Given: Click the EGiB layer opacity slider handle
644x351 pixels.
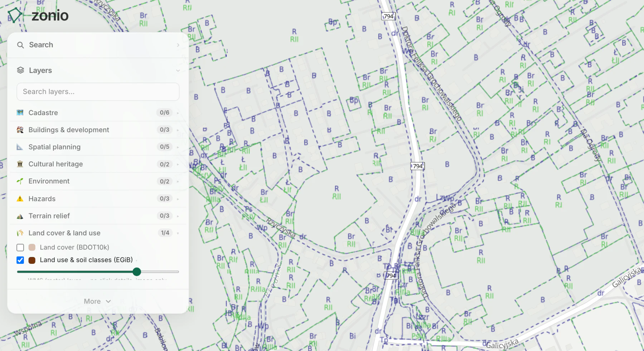Looking at the screenshot, I should (x=137, y=272).
